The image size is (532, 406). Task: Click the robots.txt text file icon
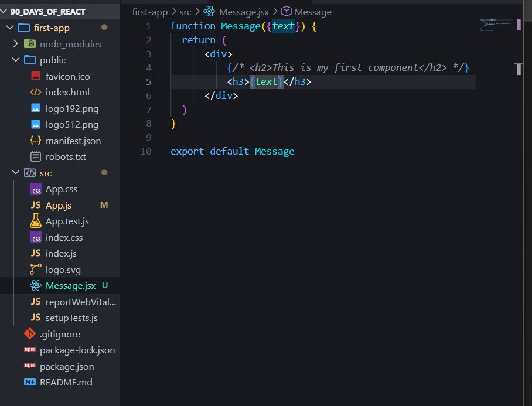[36, 156]
